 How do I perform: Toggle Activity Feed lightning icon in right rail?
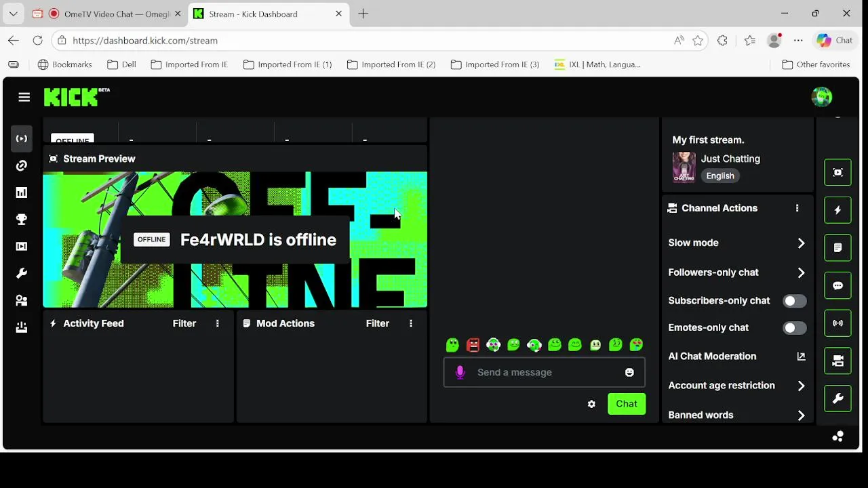(x=837, y=210)
